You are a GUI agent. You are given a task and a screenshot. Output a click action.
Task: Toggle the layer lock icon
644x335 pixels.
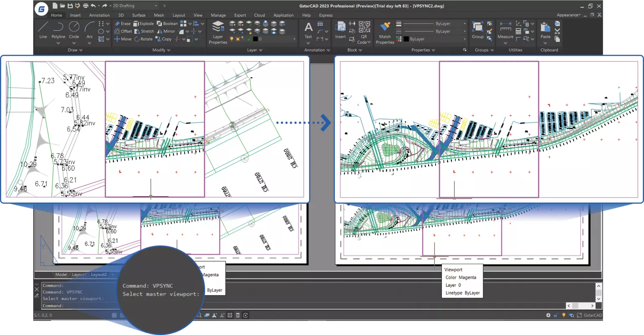pos(249,39)
